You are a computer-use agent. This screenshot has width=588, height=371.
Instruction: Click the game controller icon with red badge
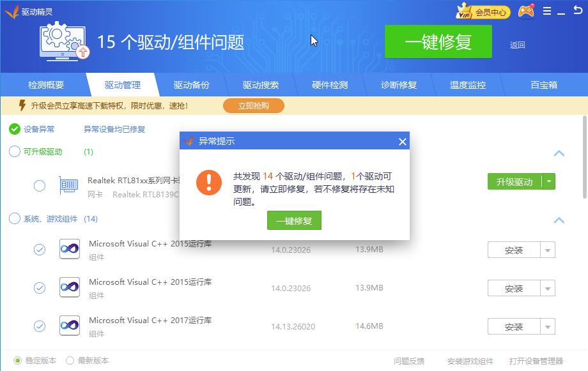[526, 11]
